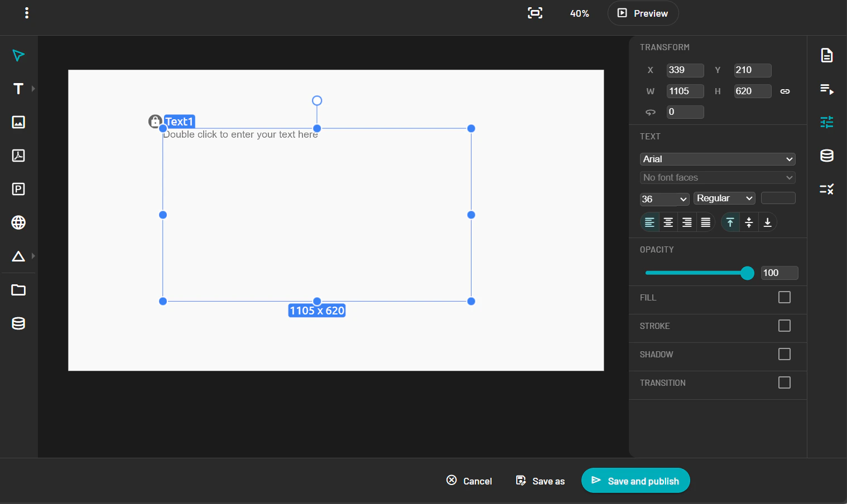Open the font size 36 dropdown

665,199
